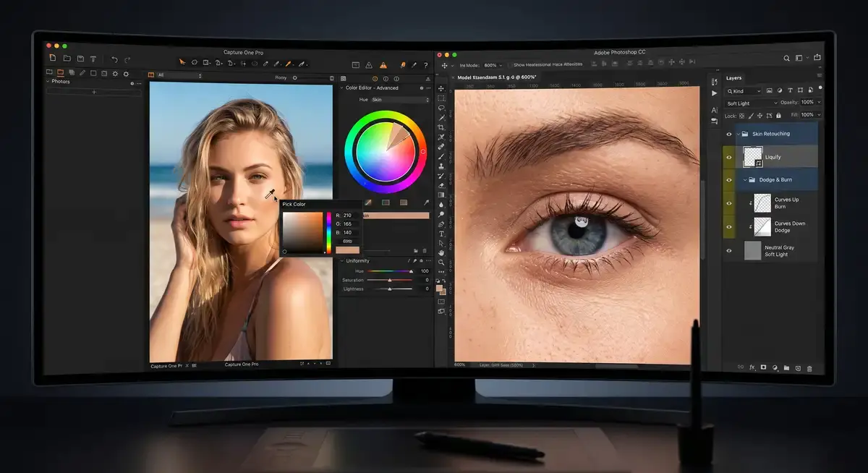868x473 pixels.
Task: Open the Hue Skin dropdown in Color Editor
Action: 400,99
